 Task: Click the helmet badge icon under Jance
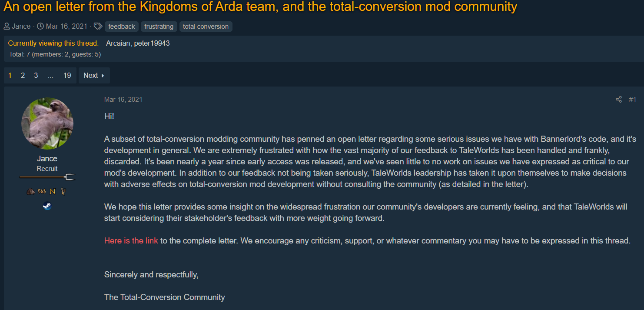(x=31, y=191)
